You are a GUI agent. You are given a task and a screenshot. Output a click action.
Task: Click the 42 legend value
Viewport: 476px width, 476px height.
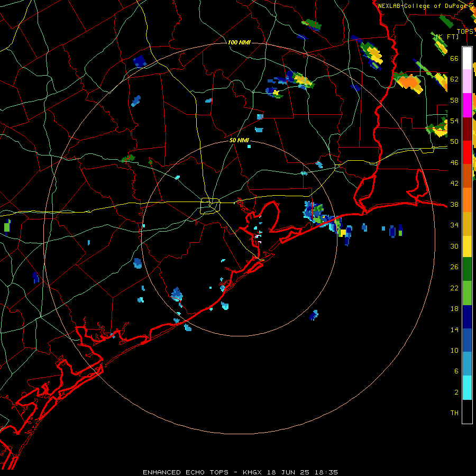[454, 184]
